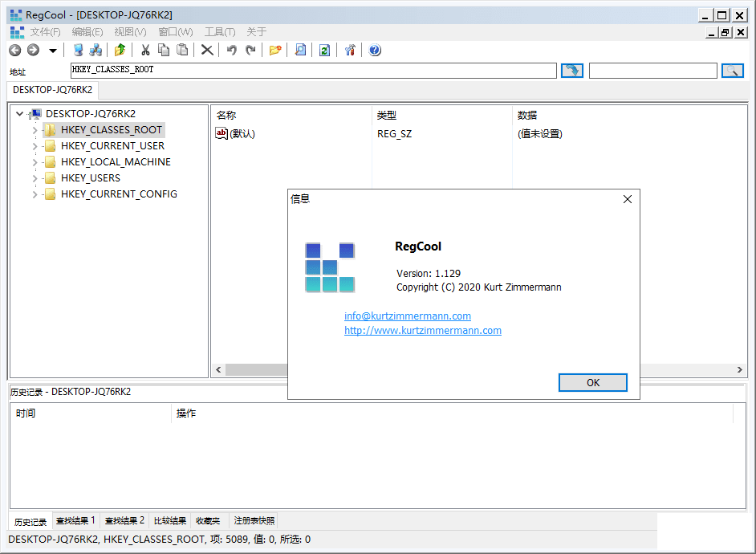756x554 pixels.
Task: Open the http://www.kurtzimmermann.com link
Action: pyautogui.click(x=423, y=330)
